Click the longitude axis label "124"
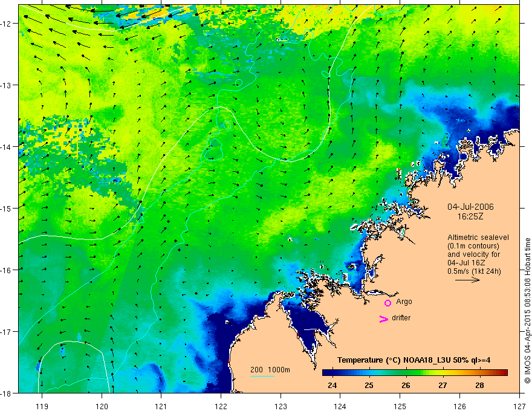The width and height of the screenshot is (532, 411). pos(340,406)
